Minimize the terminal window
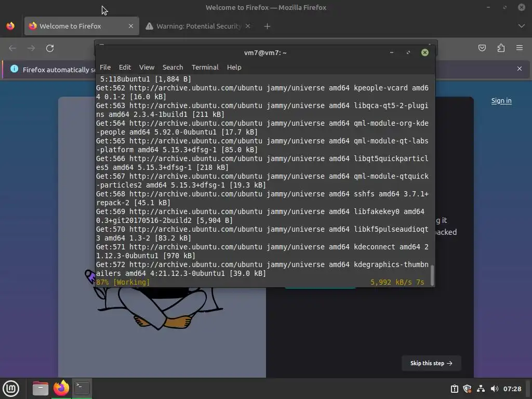This screenshot has width=532, height=399. 392,52
